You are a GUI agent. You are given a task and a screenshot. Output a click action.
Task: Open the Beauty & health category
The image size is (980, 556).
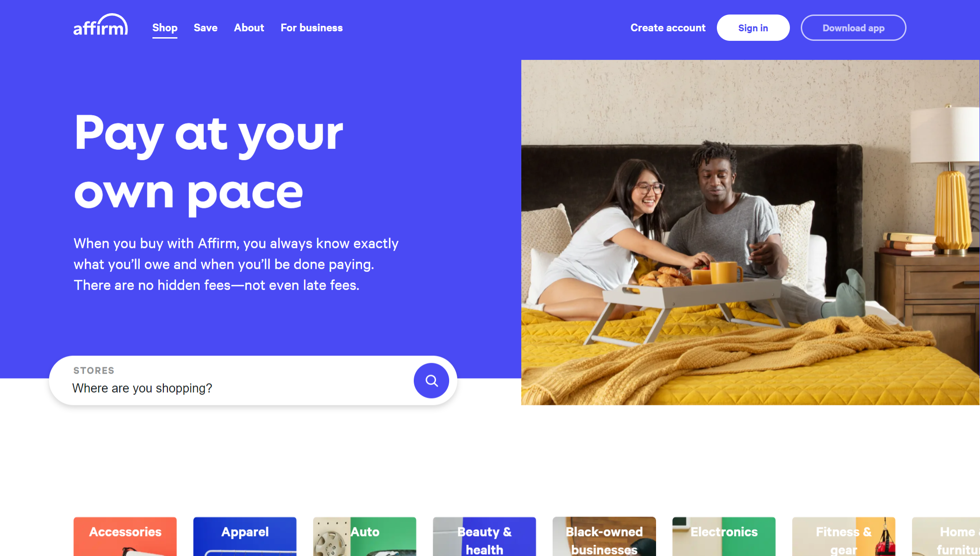pyautogui.click(x=485, y=536)
